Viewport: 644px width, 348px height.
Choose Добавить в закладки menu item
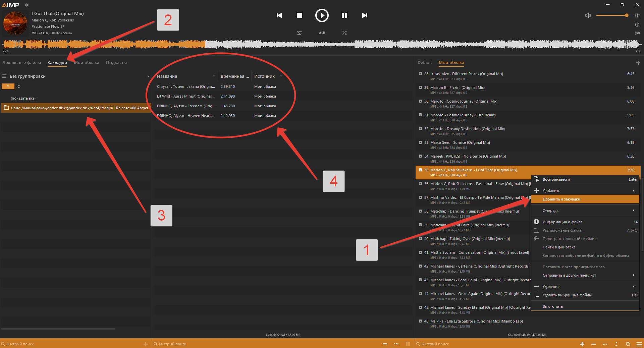click(585, 199)
